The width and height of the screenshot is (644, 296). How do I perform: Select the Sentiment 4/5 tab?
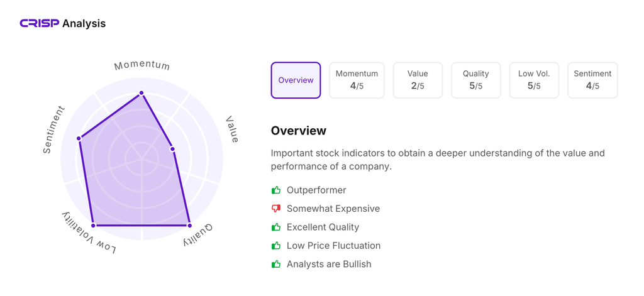coord(592,80)
